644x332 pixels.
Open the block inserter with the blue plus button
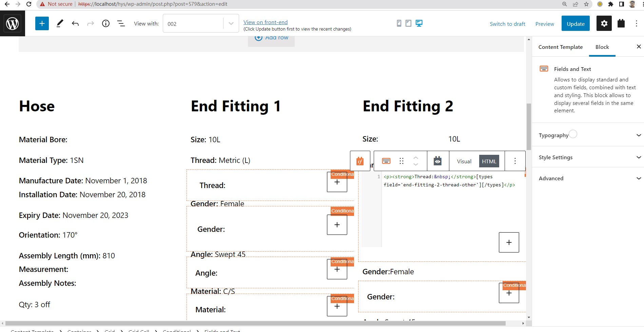42,23
